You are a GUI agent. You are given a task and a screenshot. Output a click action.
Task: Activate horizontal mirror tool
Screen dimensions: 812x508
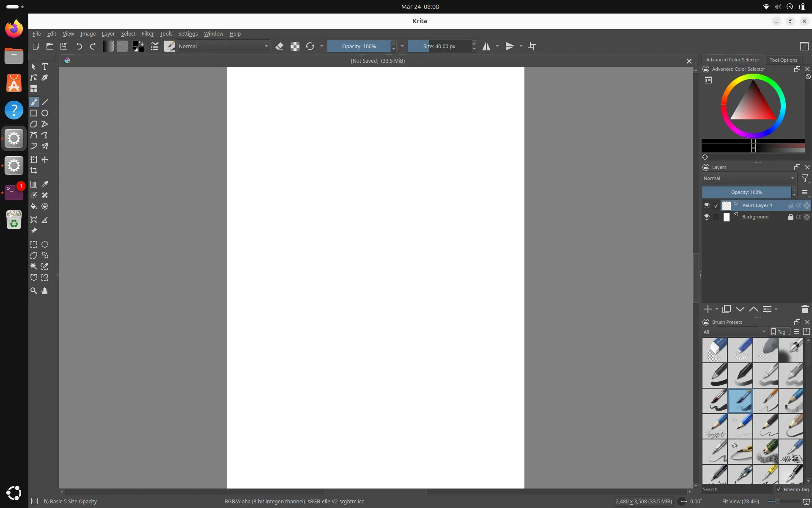click(486, 46)
